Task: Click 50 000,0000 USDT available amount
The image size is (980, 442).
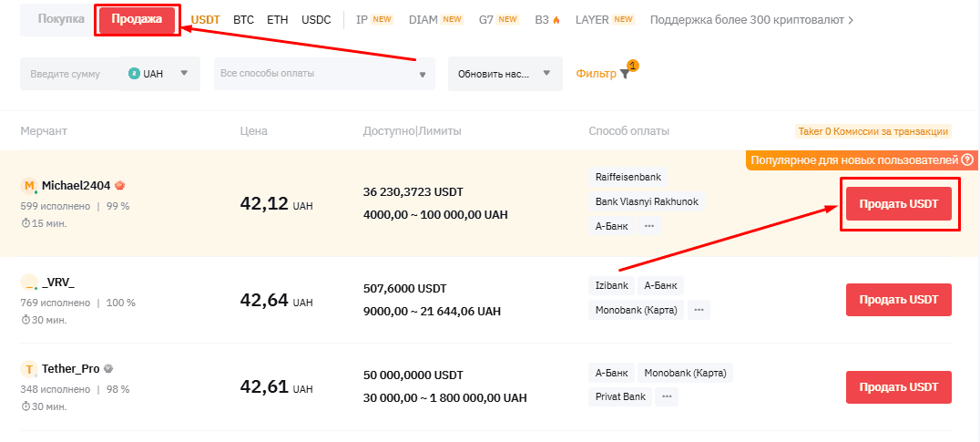Action: tap(413, 375)
